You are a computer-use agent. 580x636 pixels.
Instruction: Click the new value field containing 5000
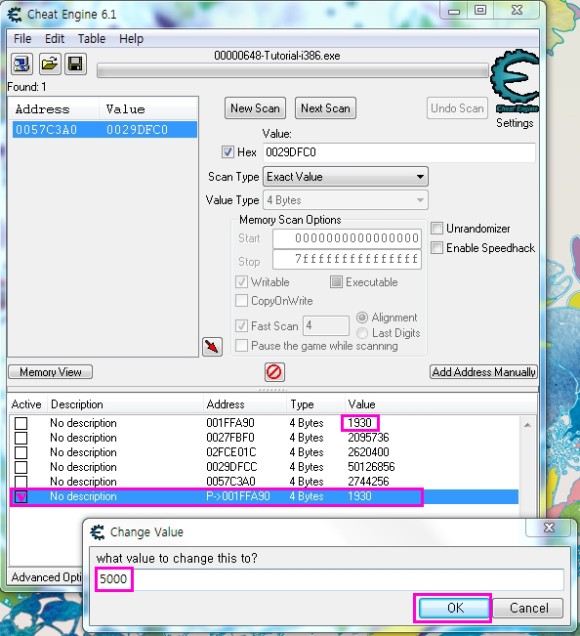(330, 580)
